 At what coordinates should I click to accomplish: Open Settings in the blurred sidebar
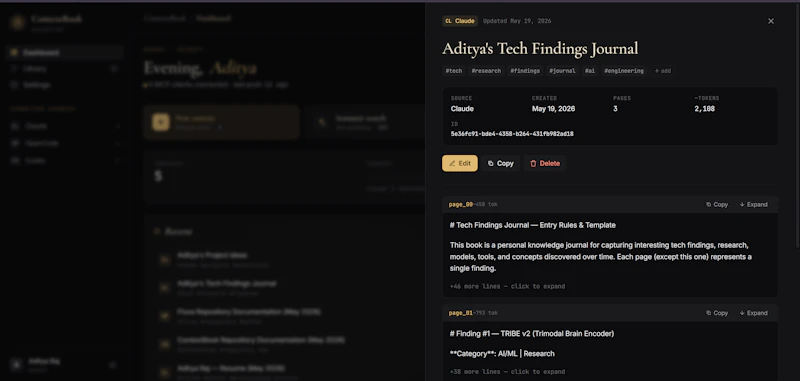pos(64,85)
